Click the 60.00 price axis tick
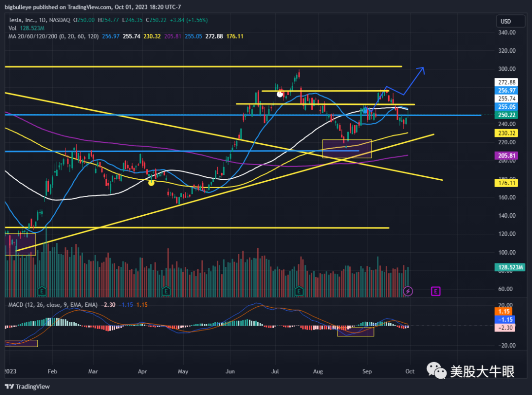The image size is (532, 395). coord(505,289)
